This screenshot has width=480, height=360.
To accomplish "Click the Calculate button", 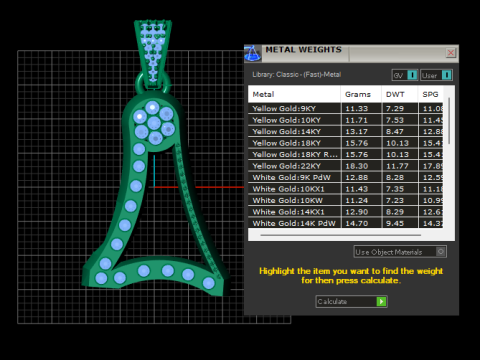I will pos(351,301).
